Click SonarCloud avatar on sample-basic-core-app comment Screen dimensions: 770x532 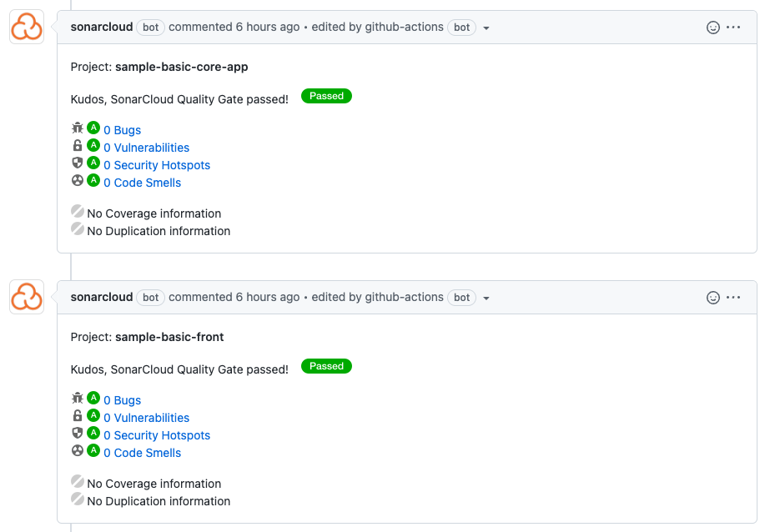coord(27,27)
